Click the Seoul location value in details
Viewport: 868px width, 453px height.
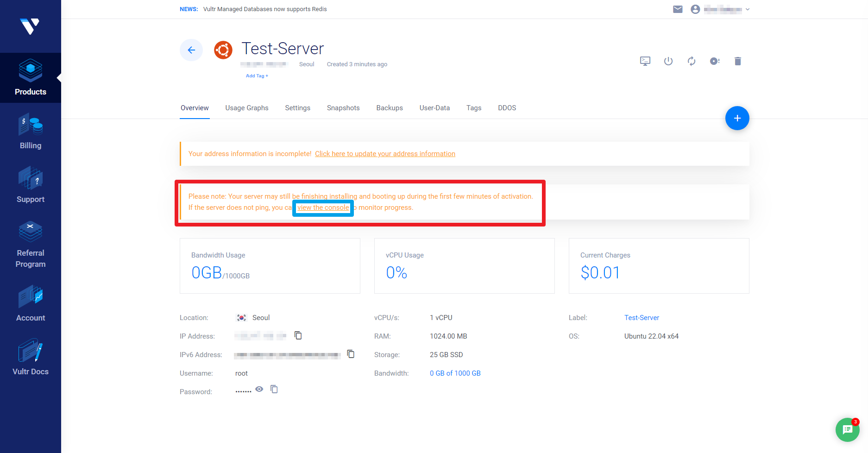pyautogui.click(x=261, y=318)
